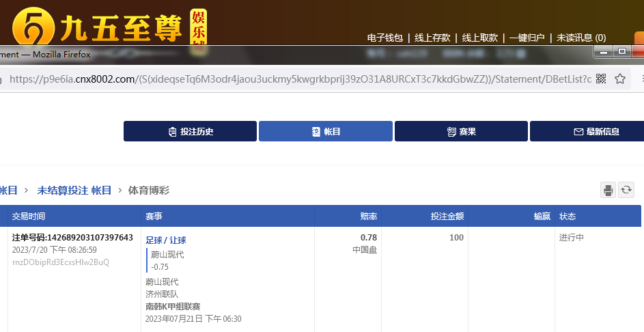This screenshot has width=644, height=332.
Task: Bookmark this page with the star icon
Action: pos(620,79)
